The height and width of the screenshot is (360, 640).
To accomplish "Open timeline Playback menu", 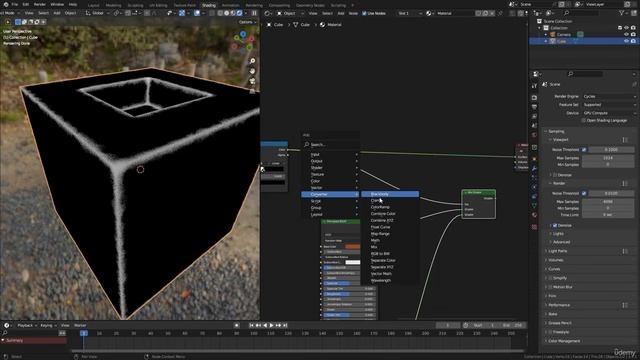I will click(x=27, y=325).
